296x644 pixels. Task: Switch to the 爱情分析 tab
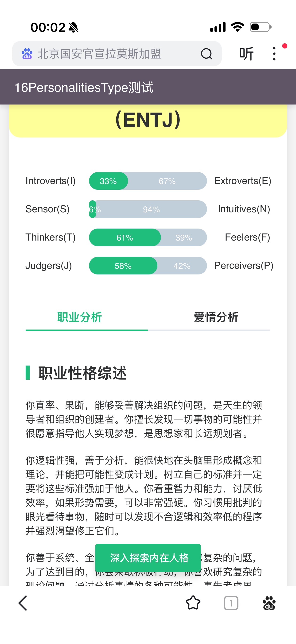(216, 318)
